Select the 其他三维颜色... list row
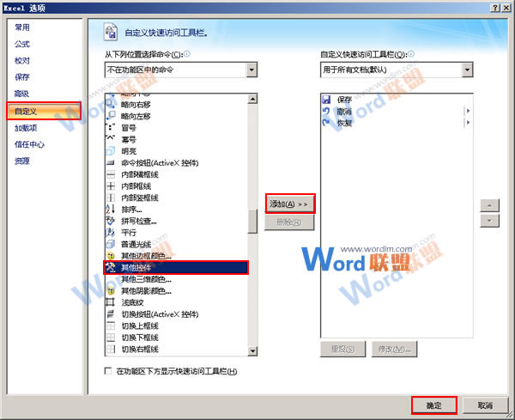Screen dimensions: 515x420 [x=176, y=279]
